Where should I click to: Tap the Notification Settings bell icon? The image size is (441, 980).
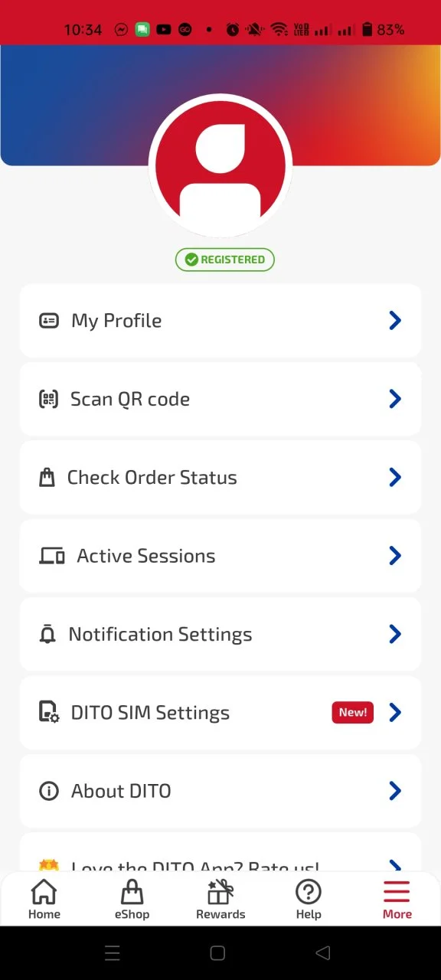click(47, 634)
